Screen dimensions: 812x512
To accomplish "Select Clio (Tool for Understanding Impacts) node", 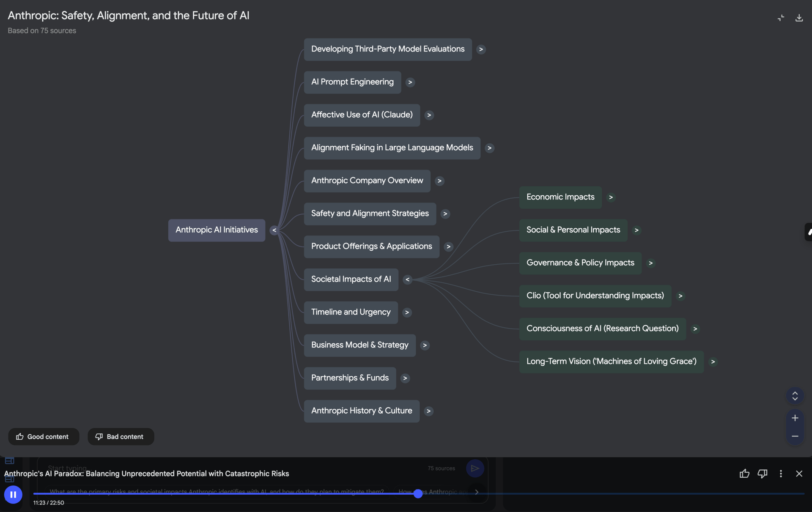I will (x=595, y=296).
